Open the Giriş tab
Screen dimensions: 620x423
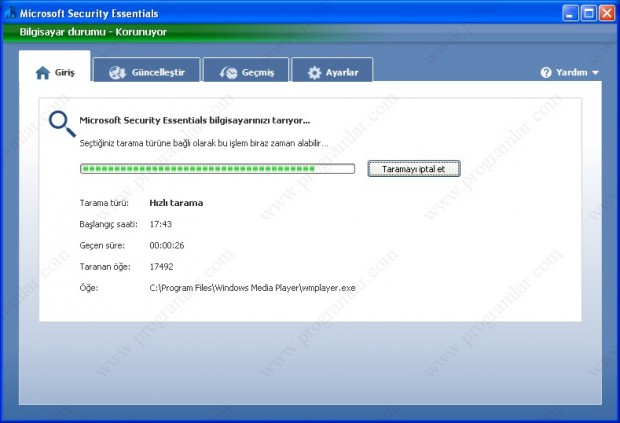click(x=55, y=66)
